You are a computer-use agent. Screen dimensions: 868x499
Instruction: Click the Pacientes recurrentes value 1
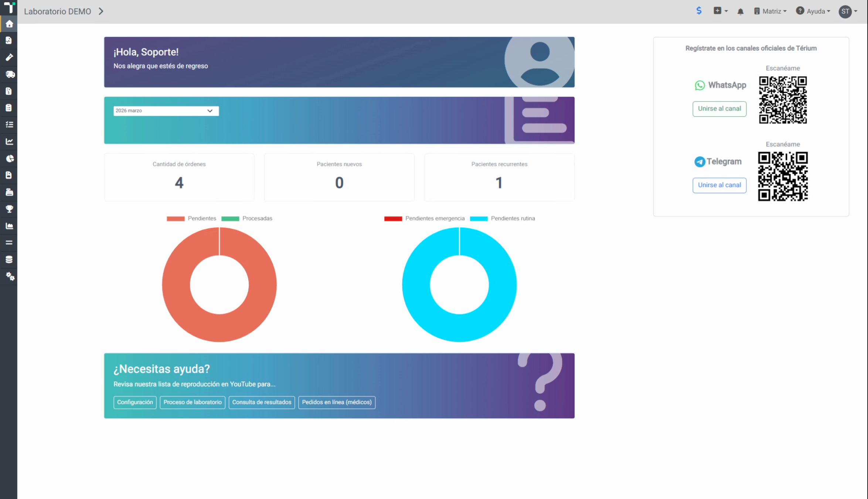pos(499,183)
